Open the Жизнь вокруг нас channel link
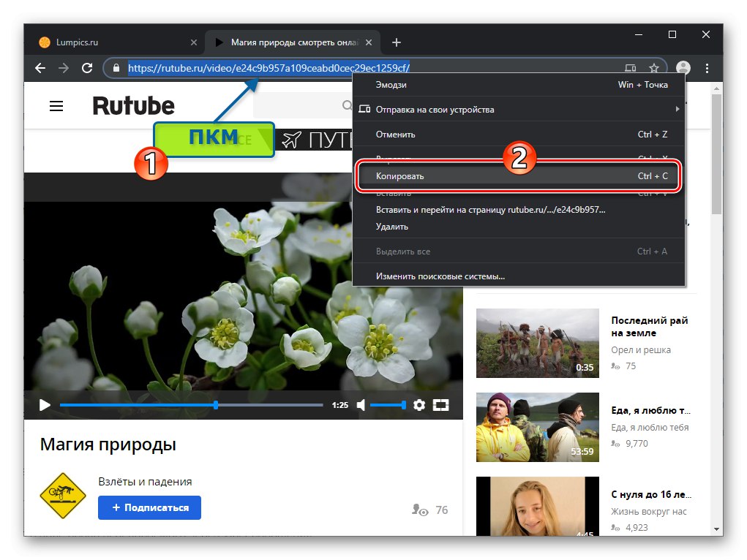747x560 pixels. 649,512
